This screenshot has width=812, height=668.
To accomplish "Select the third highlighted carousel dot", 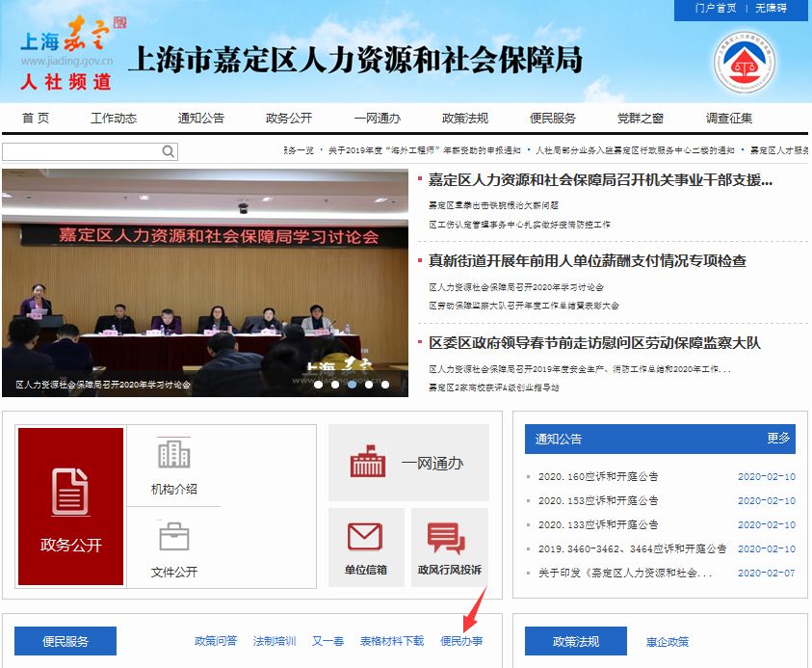I will [353, 385].
